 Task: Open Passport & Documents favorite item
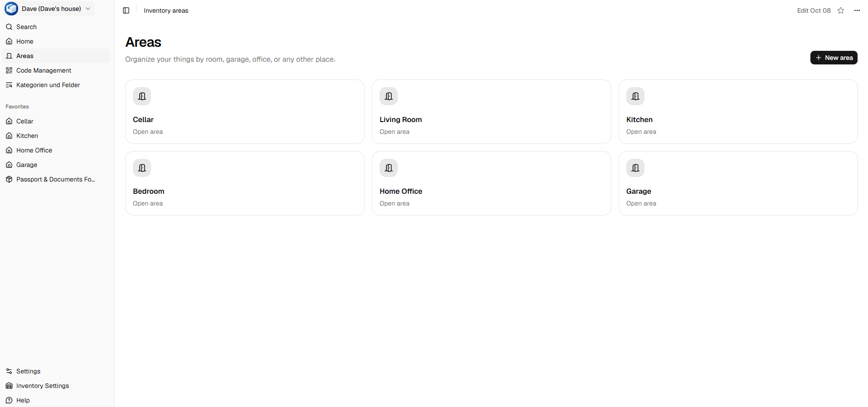pos(56,179)
